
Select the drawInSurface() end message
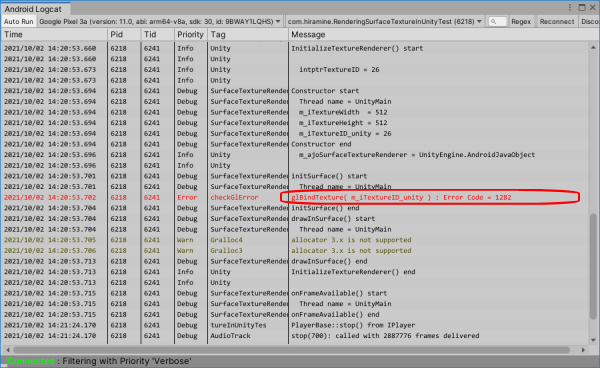coord(329,261)
